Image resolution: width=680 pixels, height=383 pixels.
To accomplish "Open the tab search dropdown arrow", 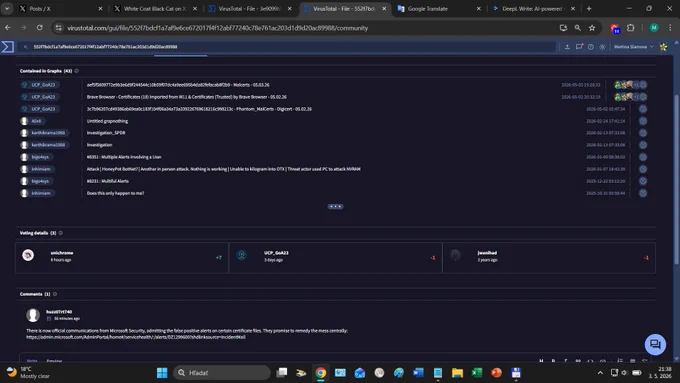I will point(7,9).
